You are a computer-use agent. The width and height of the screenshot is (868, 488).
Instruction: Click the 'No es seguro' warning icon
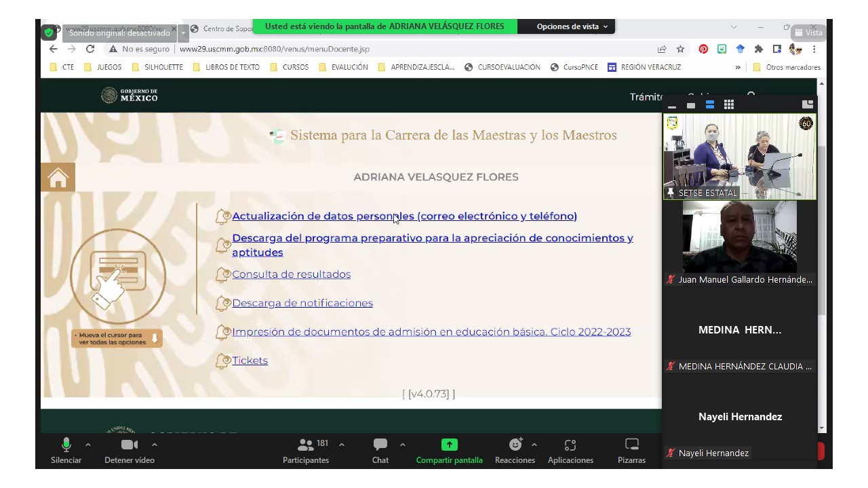(113, 49)
